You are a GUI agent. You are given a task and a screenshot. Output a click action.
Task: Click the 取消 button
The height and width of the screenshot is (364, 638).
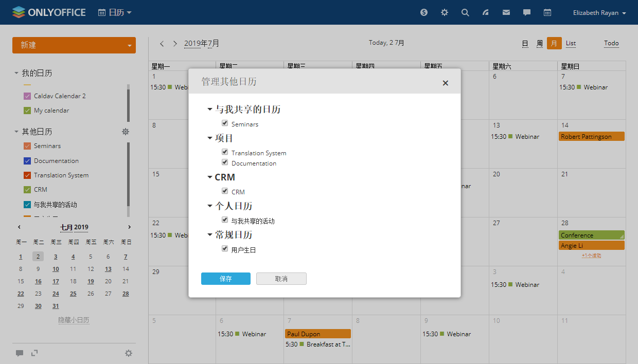[x=281, y=279]
